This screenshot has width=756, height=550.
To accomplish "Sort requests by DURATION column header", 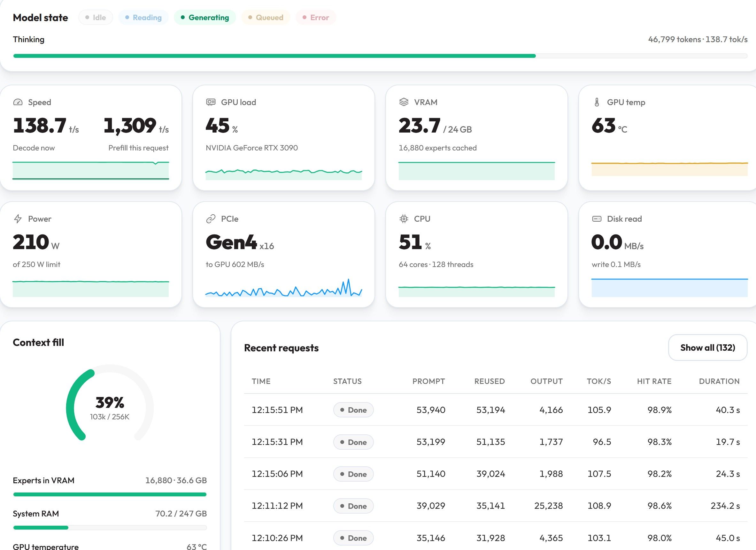I will [719, 381].
